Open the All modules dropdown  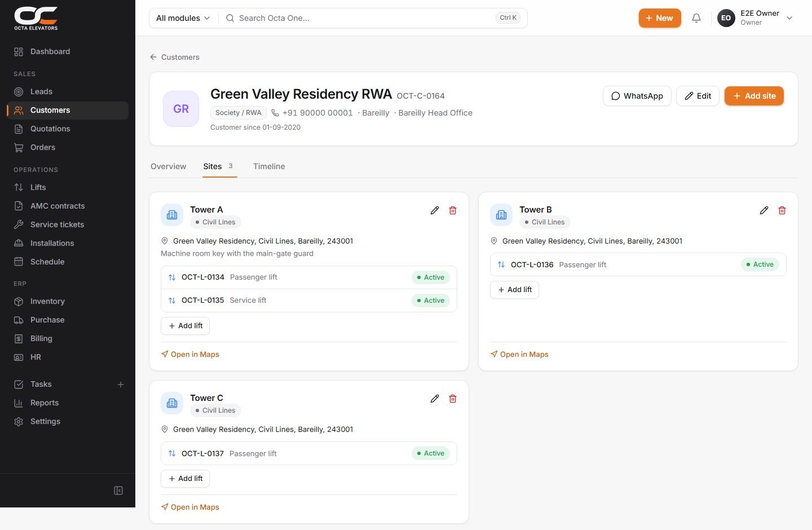click(183, 18)
